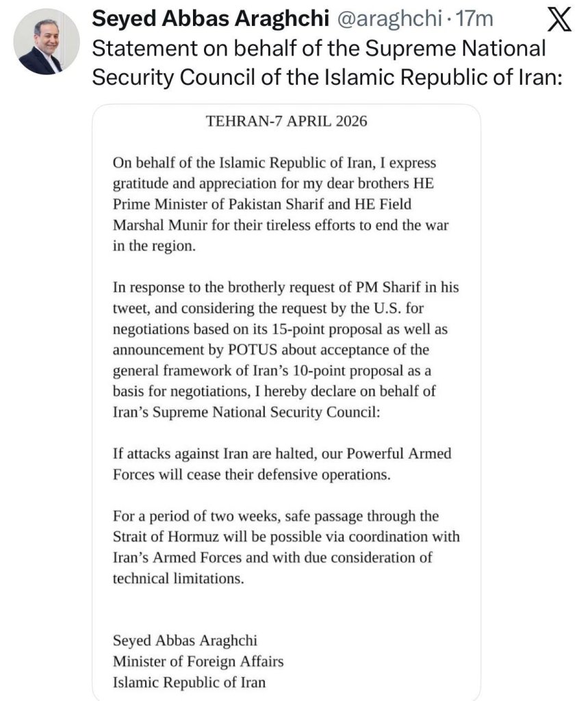588x701 pixels.
Task: Click the Minister of Foreign Affairs signature line
Action: click(x=198, y=661)
